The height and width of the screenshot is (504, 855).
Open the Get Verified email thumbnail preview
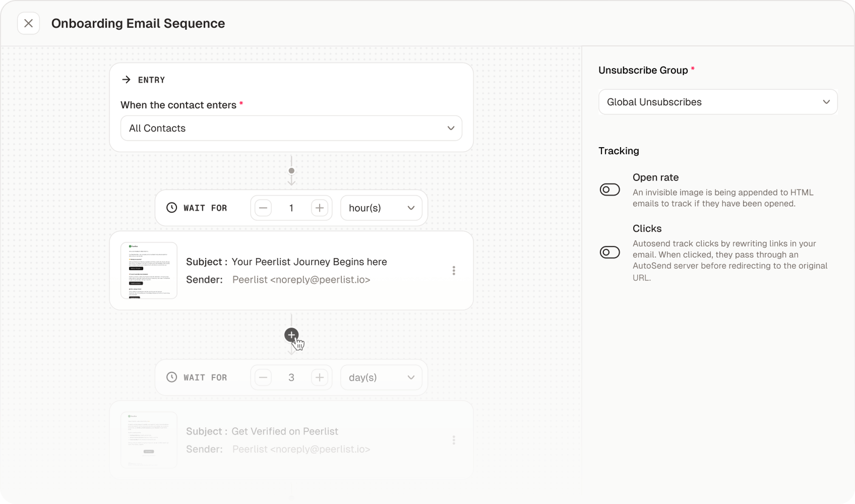click(149, 440)
